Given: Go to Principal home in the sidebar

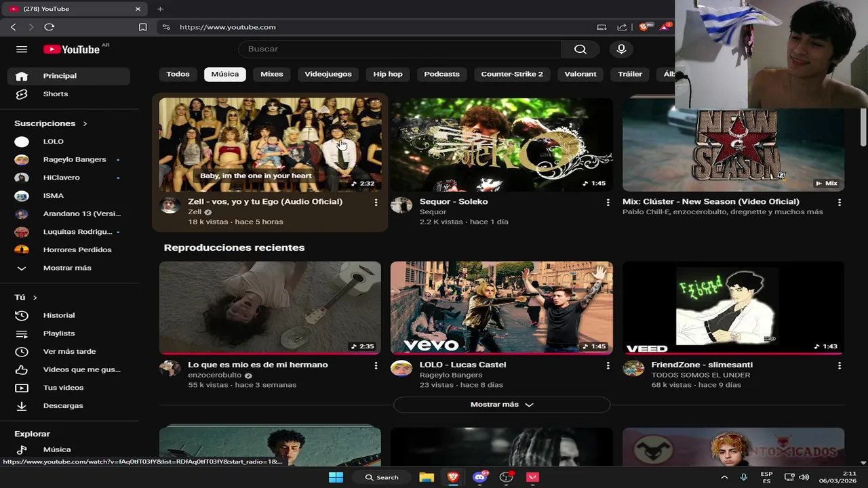Looking at the screenshot, I should pos(68,76).
